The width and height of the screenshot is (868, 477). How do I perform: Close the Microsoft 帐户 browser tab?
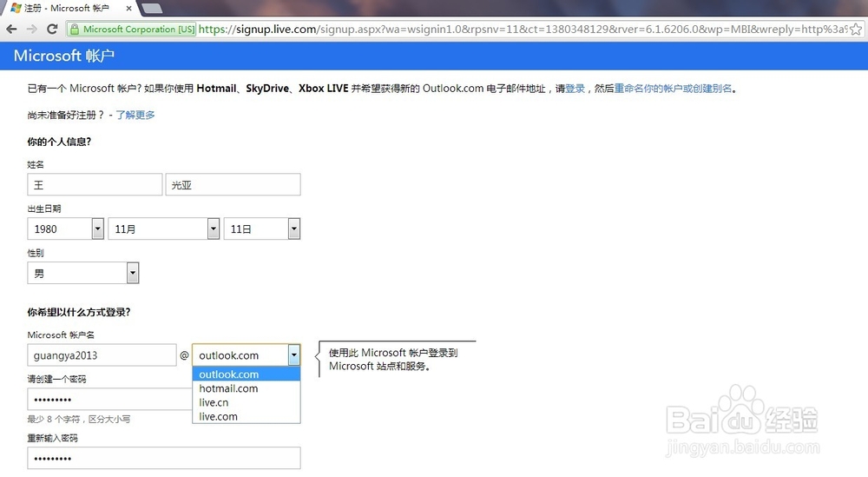128,9
